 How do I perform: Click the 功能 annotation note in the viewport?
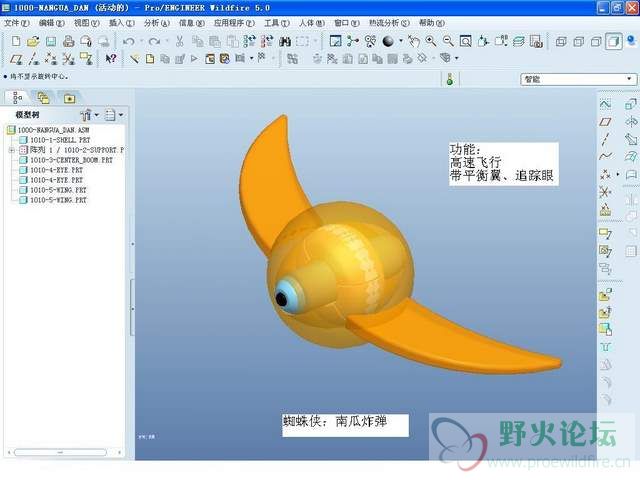click(504, 164)
